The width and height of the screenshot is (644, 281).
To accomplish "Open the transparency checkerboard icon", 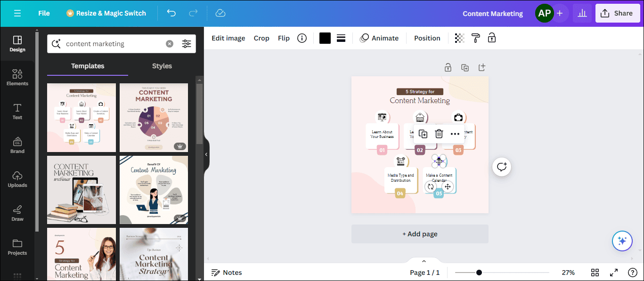I will tap(460, 38).
